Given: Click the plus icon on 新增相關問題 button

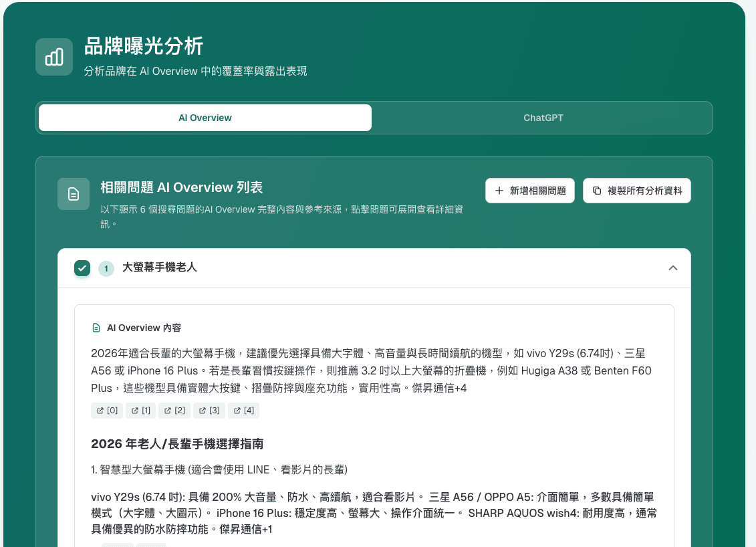Looking at the screenshot, I should click(x=498, y=190).
